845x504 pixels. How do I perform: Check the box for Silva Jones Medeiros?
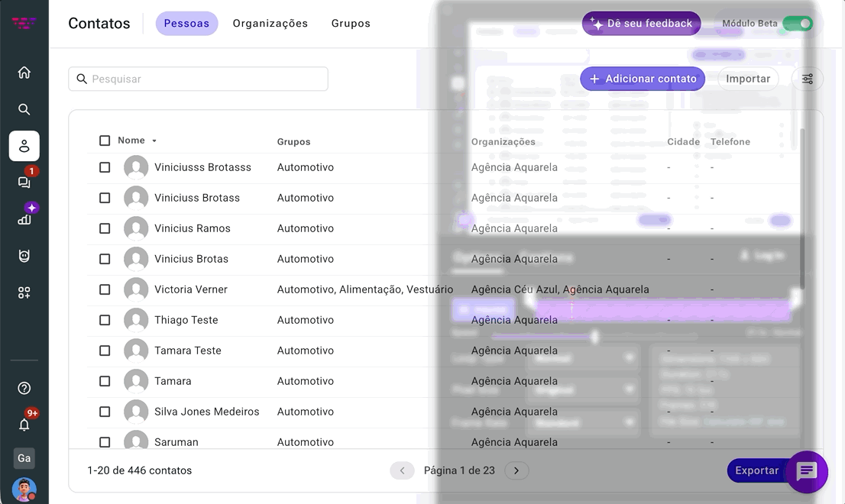105,412
